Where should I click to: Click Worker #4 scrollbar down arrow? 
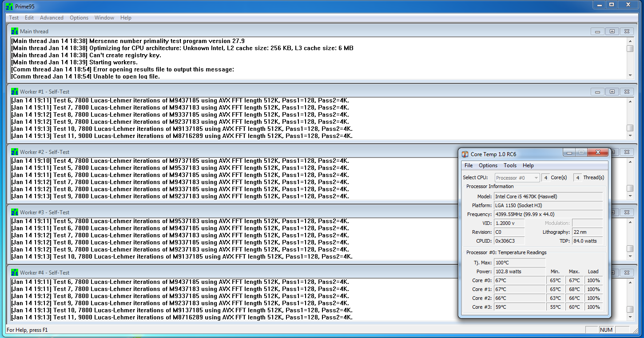(x=630, y=317)
